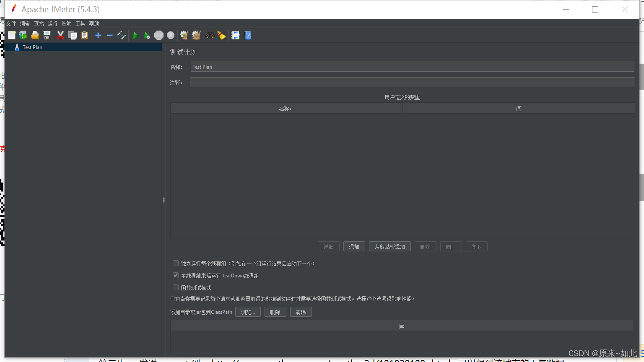The image size is (644, 362).
Task: Reset search with yellow broom icon
Action: click(222, 35)
